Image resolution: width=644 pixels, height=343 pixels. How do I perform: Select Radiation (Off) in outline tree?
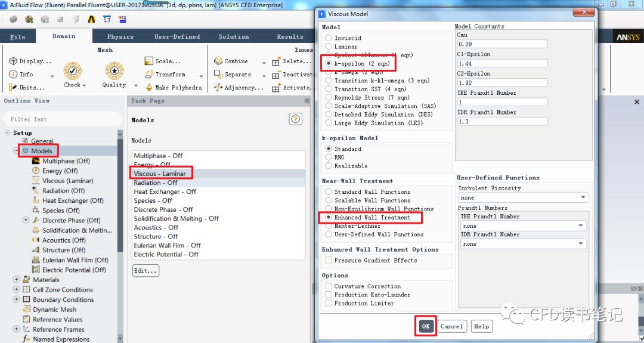[64, 191]
